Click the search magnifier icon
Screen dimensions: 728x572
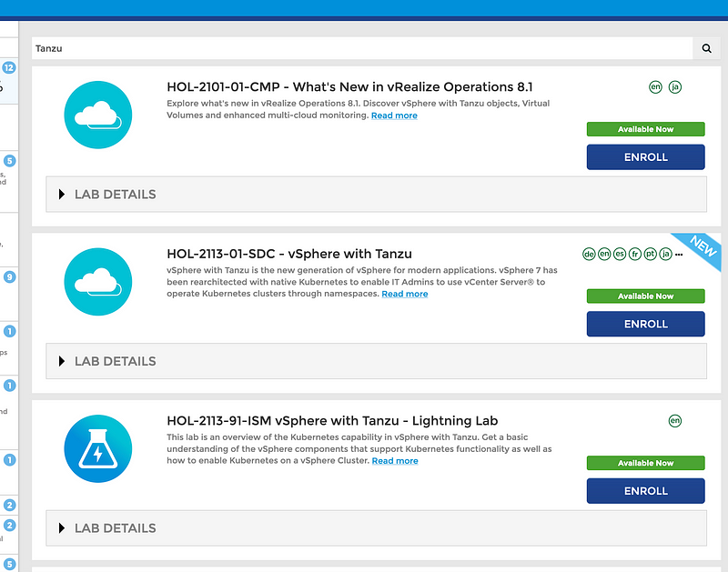click(x=706, y=48)
